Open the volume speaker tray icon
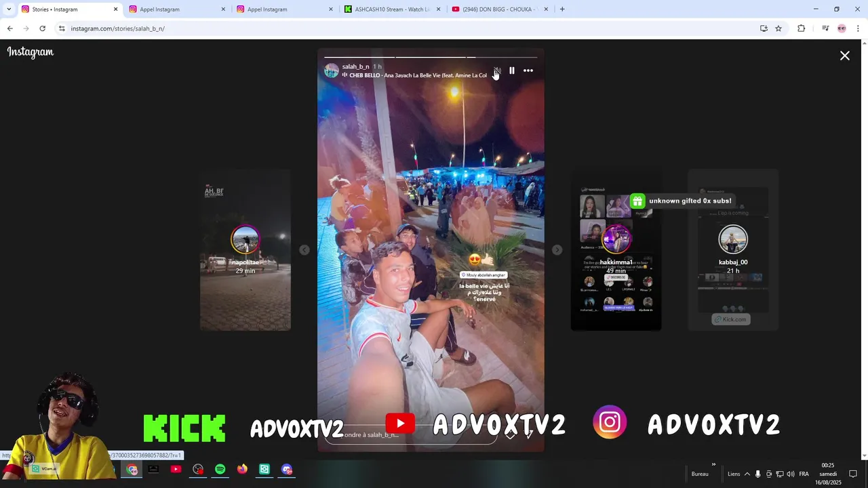868x488 pixels. 791,474
